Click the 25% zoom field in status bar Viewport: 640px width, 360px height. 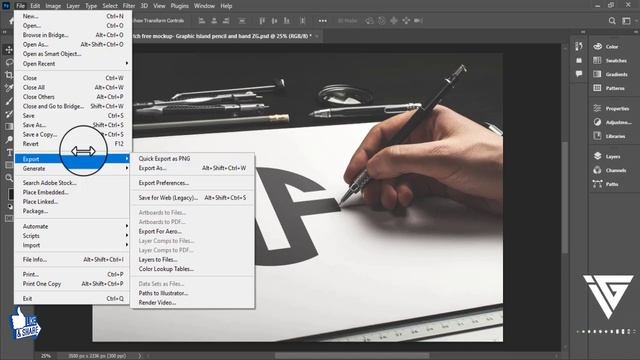(46, 356)
